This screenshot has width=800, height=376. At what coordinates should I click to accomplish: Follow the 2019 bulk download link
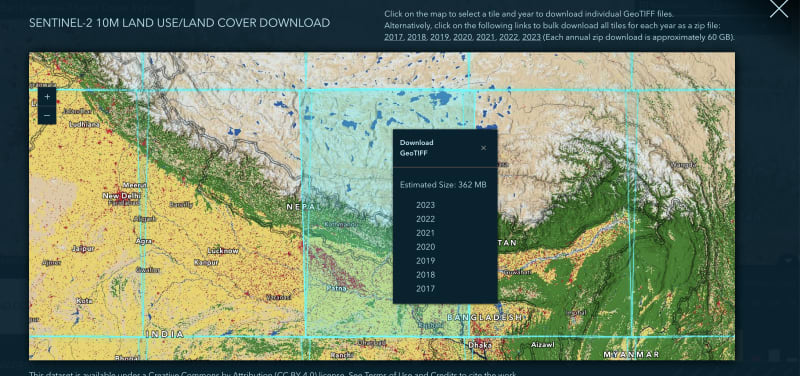[439, 37]
